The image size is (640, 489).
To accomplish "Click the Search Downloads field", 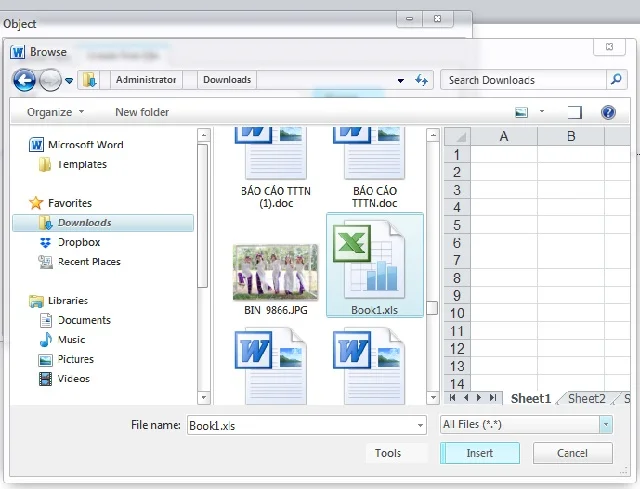I will pos(524,80).
